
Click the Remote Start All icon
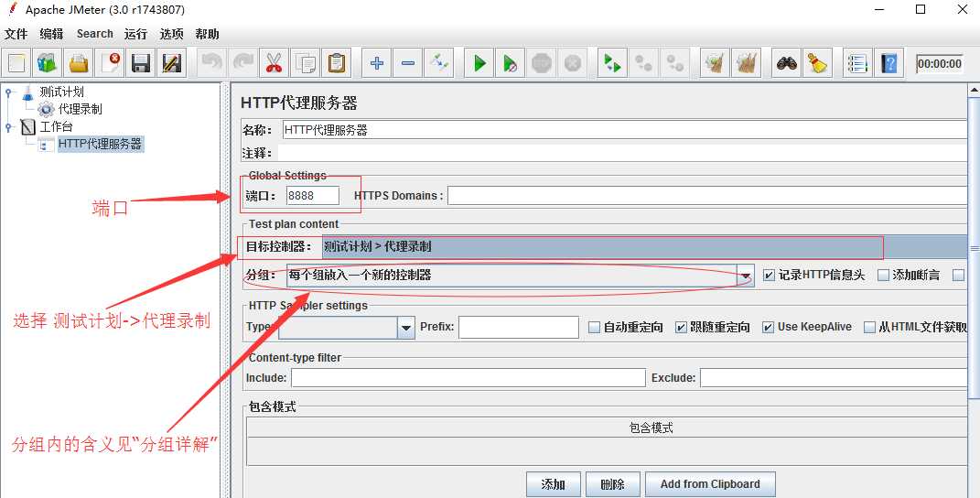click(612, 63)
